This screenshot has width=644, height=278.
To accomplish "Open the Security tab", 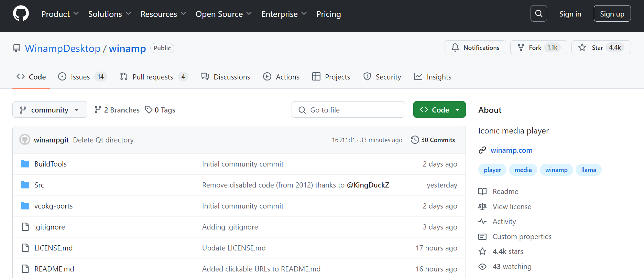I will [x=382, y=77].
